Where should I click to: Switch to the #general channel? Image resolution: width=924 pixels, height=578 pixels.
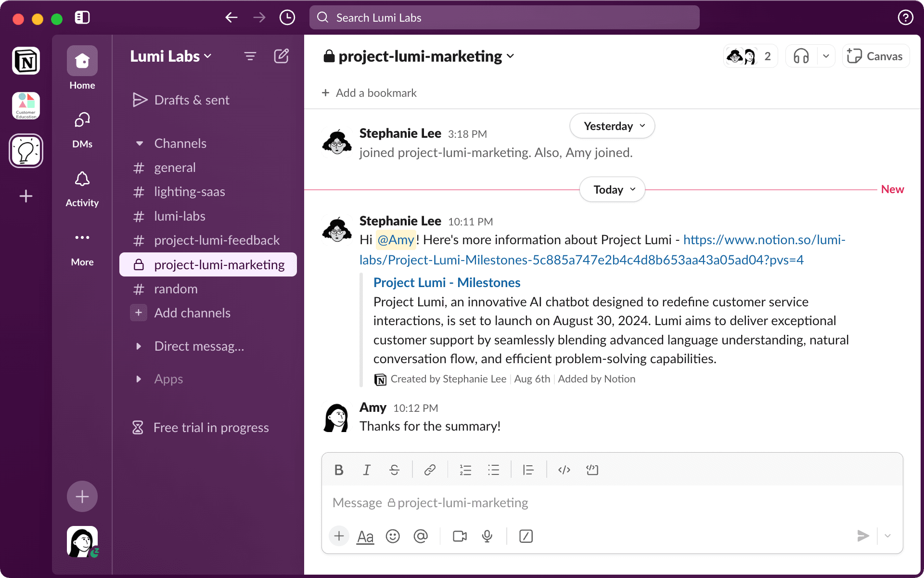(x=175, y=167)
